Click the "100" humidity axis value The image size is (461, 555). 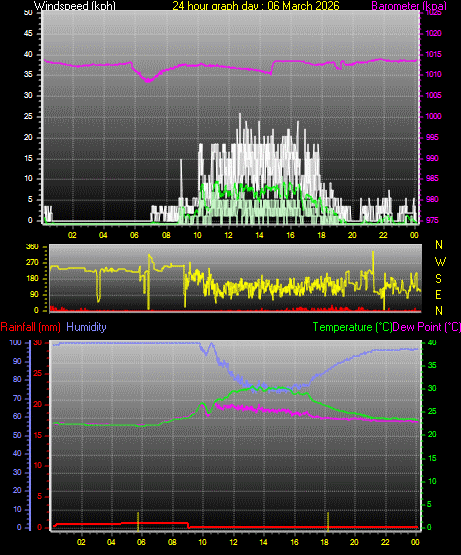(x=15, y=343)
